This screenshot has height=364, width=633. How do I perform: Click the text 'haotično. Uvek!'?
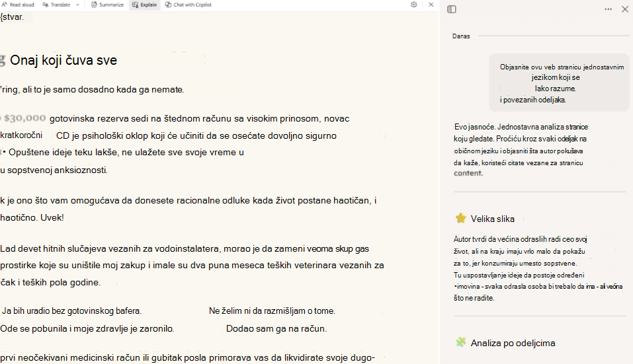coord(32,218)
